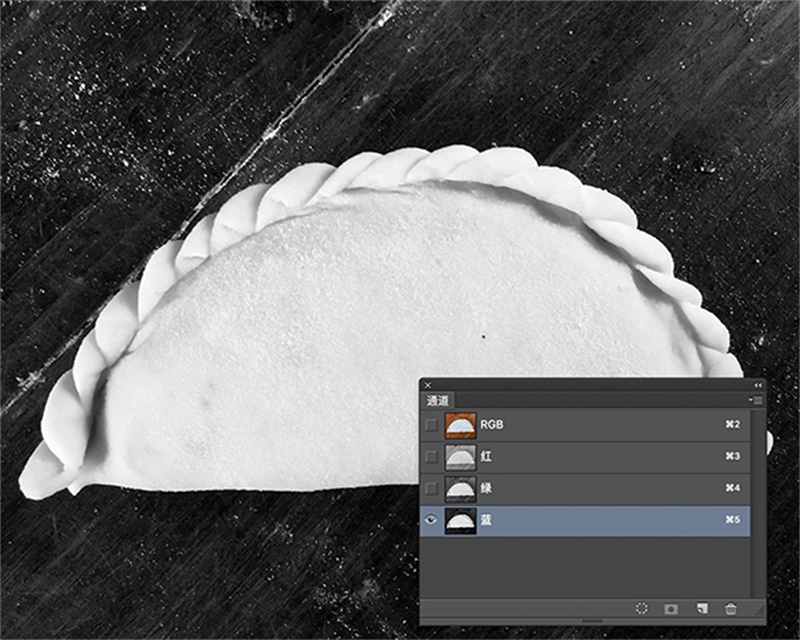Switch to the 通道 tab
This screenshot has height=640, width=800.
(439, 400)
